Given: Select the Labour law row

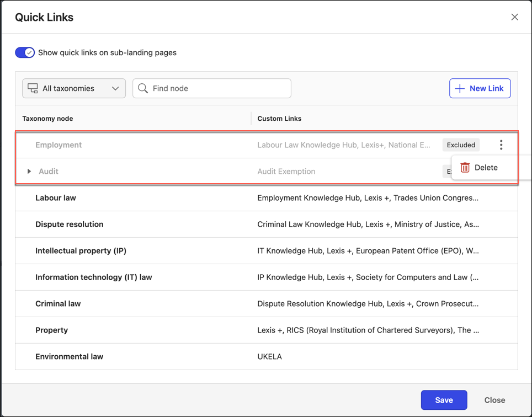Looking at the screenshot, I should pyautogui.click(x=56, y=198).
